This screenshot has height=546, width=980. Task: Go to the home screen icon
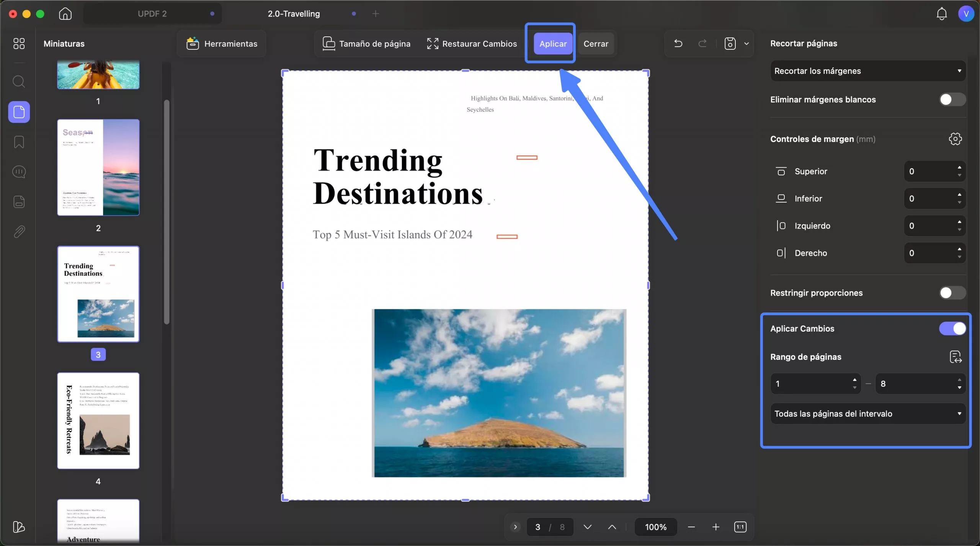[65, 14]
